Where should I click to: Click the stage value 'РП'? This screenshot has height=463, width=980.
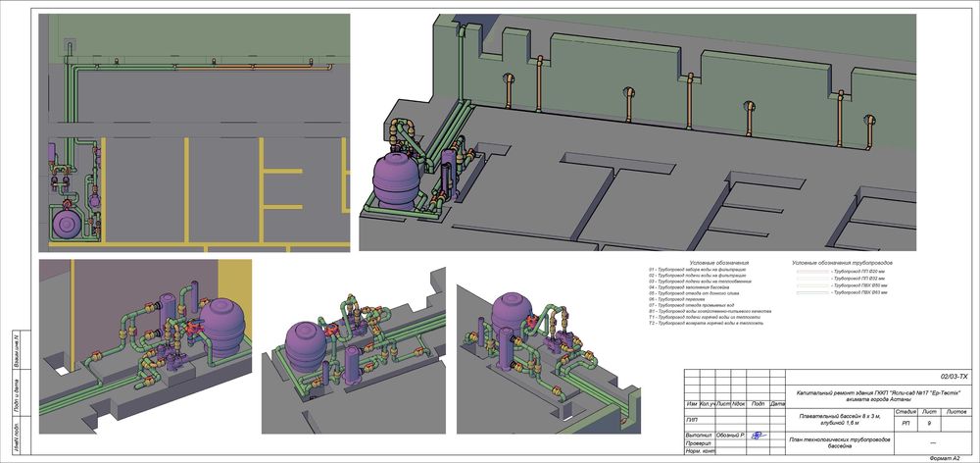(x=906, y=424)
